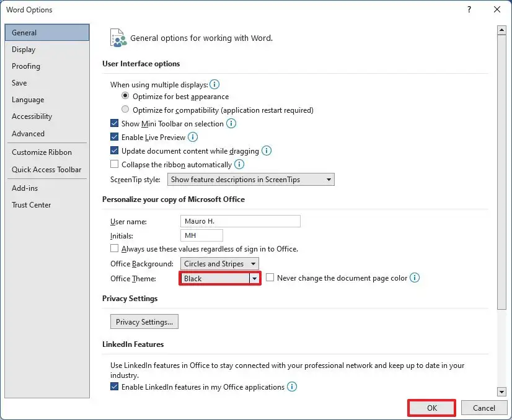Uncheck Show Mini Toolbar on selection

click(115, 123)
